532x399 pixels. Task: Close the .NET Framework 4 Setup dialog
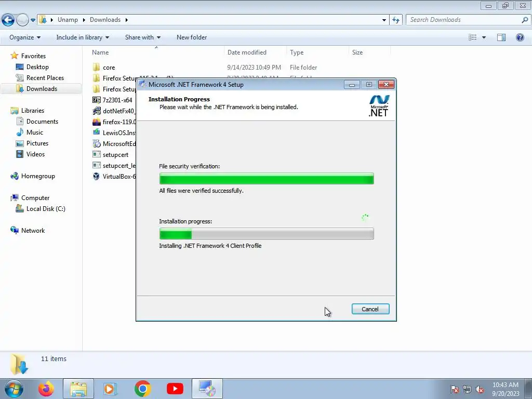click(x=386, y=85)
